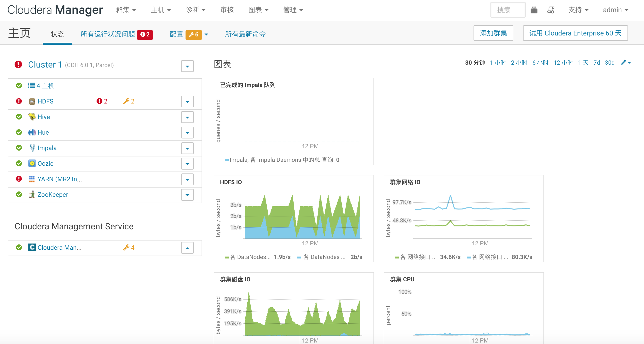The image size is (644, 344).
Task: Open the HDFS IO chart
Action: [294, 219]
